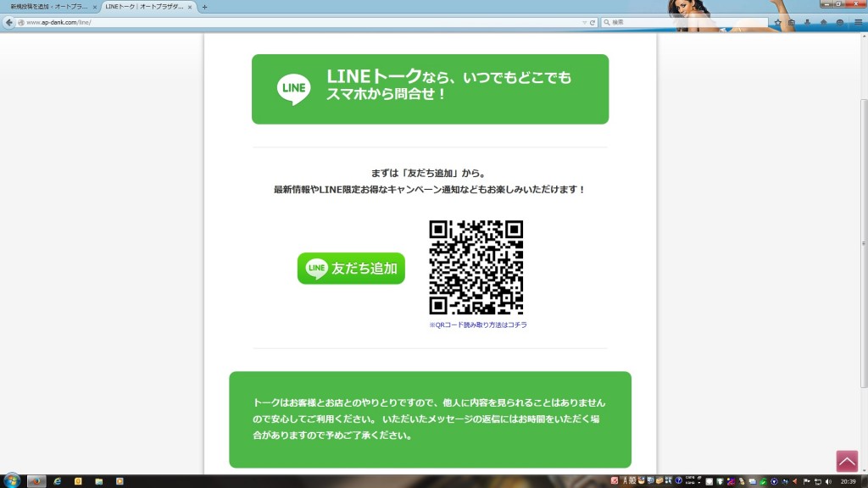Open the URL history dropdown arrow
868x488 pixels.
pos(584,23)
